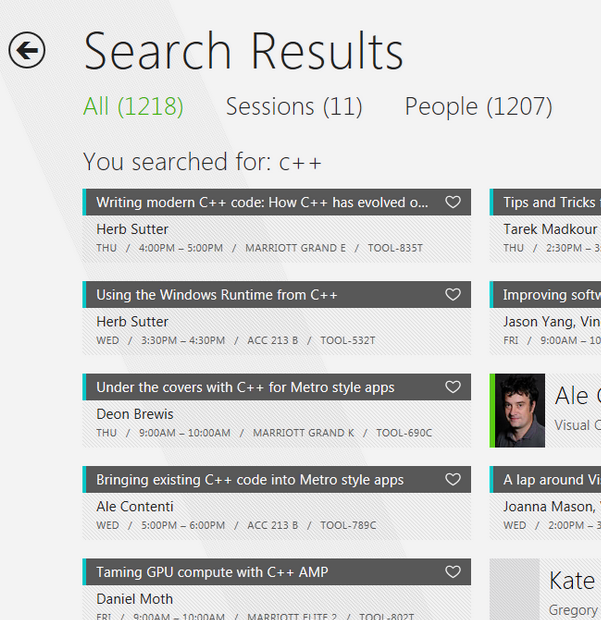The width and height of the screenshot is (601, 620).
Task: Toggle heart on Under the covers session
Action: click(453, 387)
